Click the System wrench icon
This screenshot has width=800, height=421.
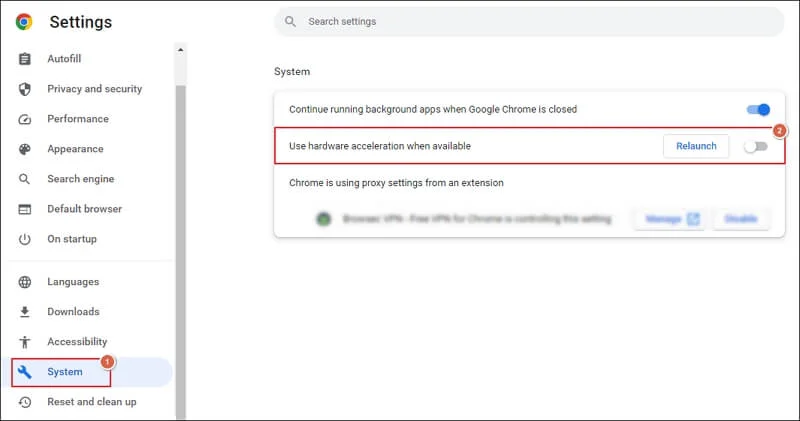click(24, 372)
